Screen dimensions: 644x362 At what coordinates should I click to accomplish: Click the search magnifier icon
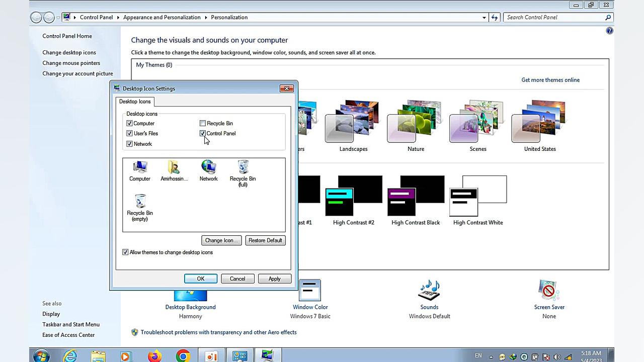tap(608, 17)
